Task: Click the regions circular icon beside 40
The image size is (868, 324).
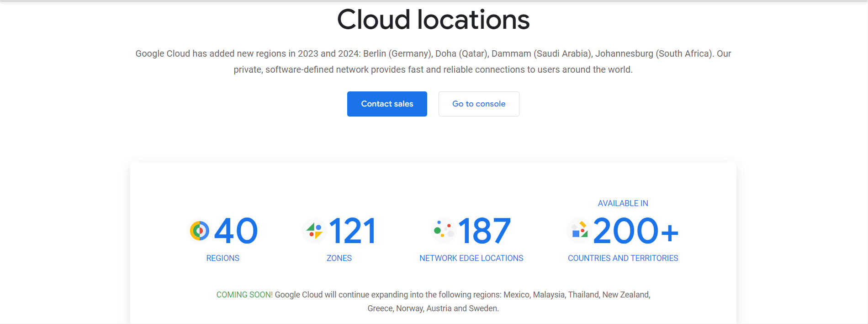Action: click(x=200, y=231)
